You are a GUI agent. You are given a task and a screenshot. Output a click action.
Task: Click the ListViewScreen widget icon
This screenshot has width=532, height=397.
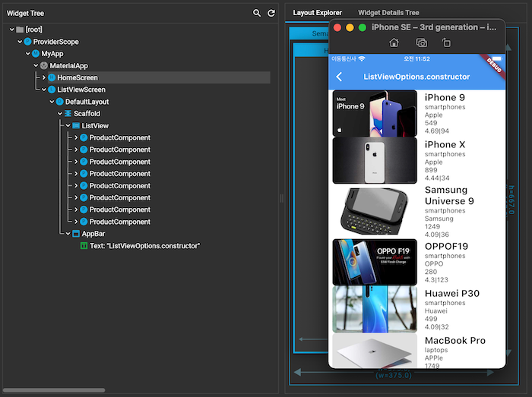(52, 90)
